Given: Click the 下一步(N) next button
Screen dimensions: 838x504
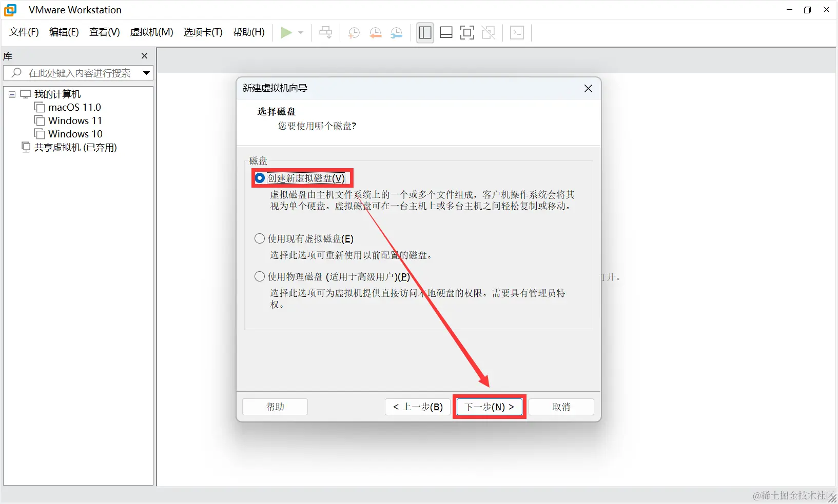Looking at the screenshot, I should (x=490, y=407).
